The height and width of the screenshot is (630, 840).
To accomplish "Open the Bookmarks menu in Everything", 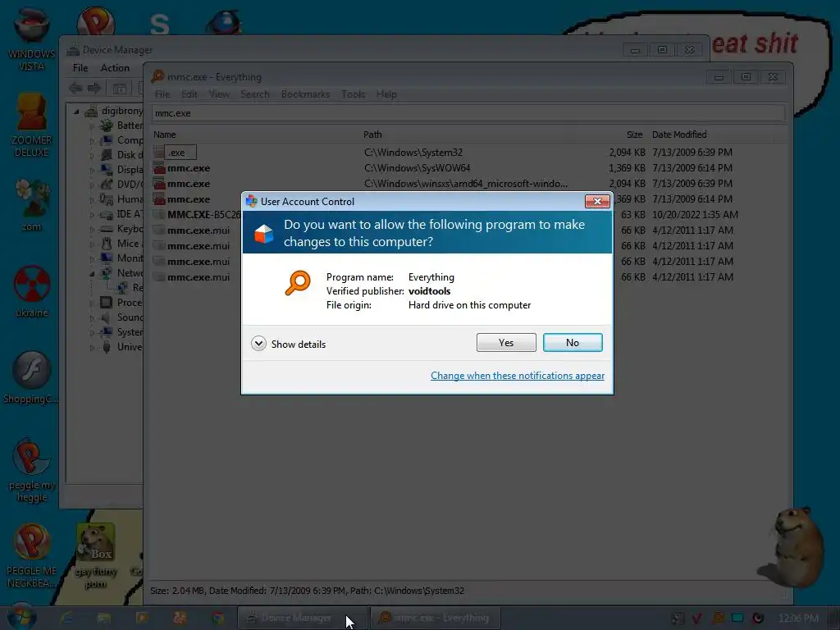I will coord(305,94).
